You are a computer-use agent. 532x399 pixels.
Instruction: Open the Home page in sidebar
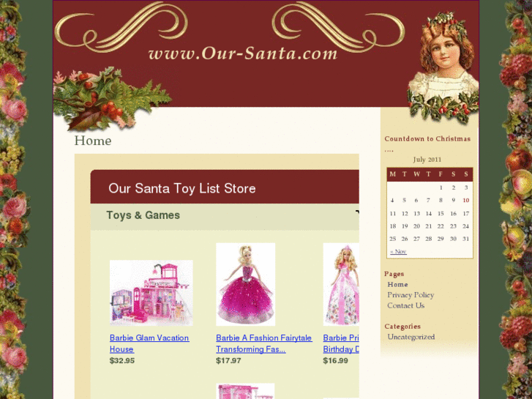point(397,285)
